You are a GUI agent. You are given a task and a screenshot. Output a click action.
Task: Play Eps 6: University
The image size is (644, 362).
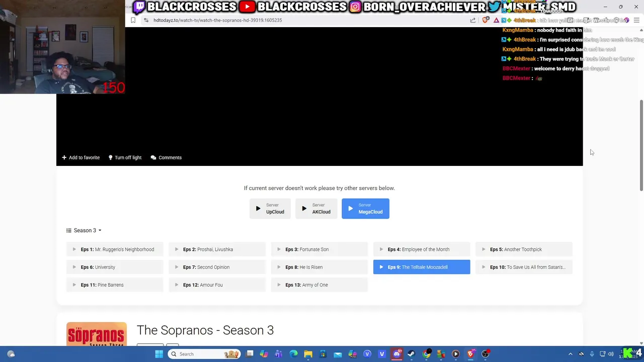coord(115,267)
